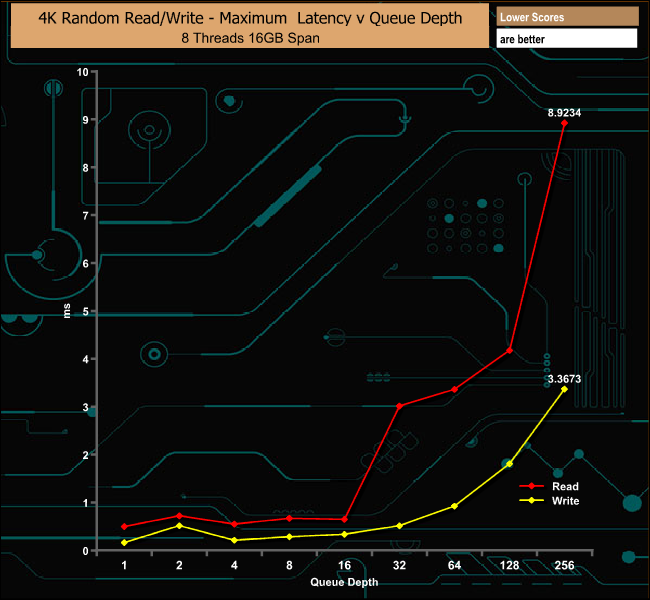This screenshot has height=600, width=650.
Task: Click the yellow Write marker at queue depth 128
Action: tap(509, 464)
